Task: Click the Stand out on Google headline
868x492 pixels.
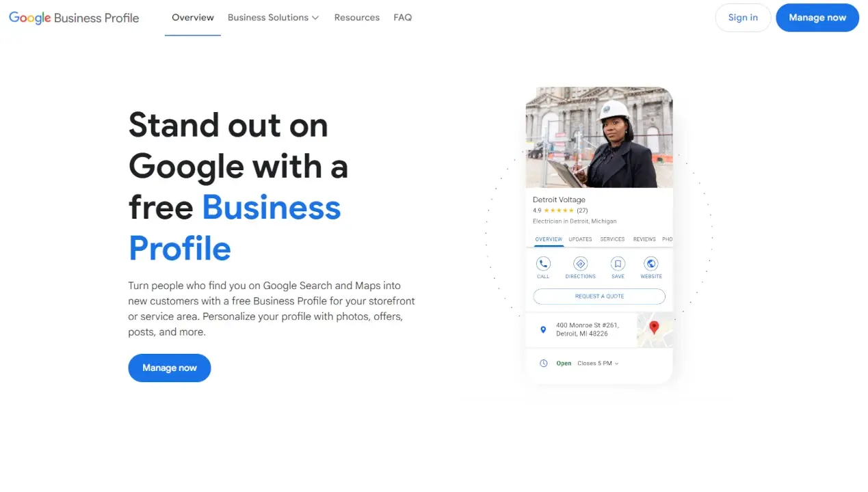Action: [x=238, y=187]
